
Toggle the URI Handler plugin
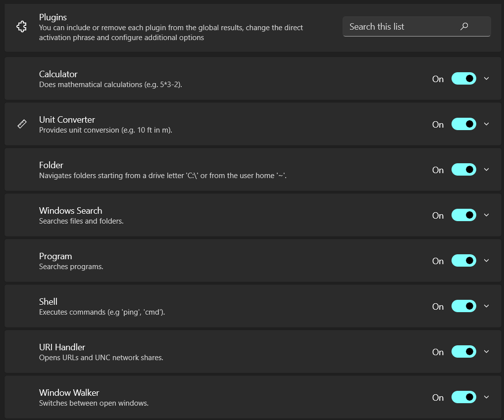pyautogui.click(x=463, y=351)
